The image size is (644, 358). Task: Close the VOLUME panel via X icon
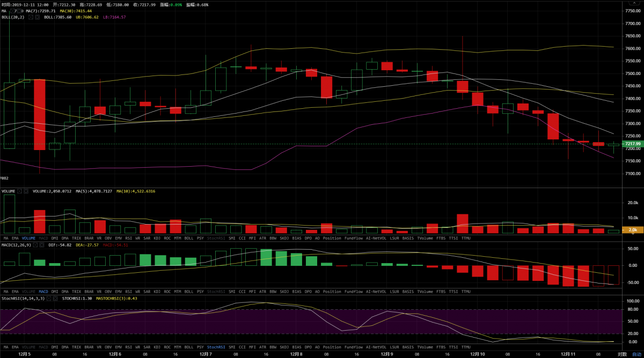26,191
